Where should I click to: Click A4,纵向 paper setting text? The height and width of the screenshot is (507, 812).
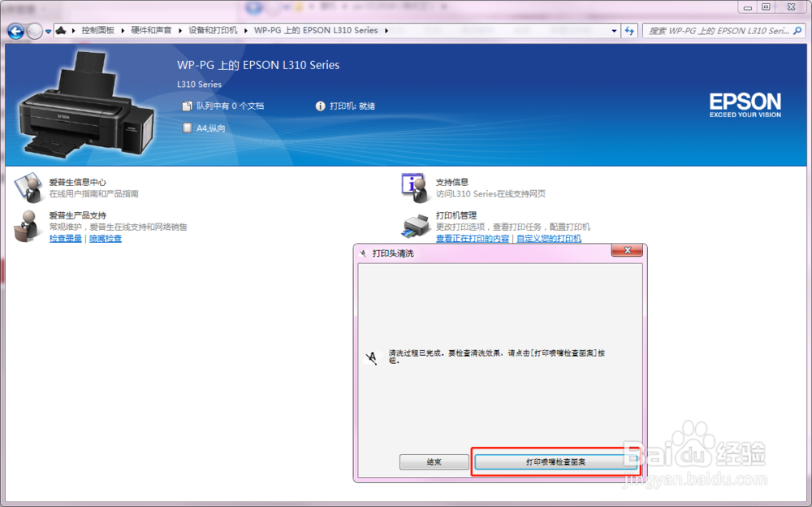click(x=211, y=128)
